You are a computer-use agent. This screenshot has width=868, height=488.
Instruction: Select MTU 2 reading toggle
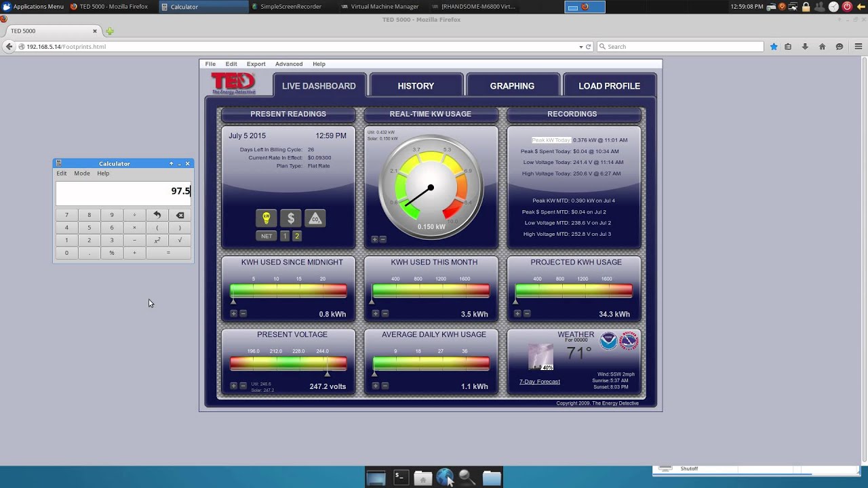[x=297, y=236]
